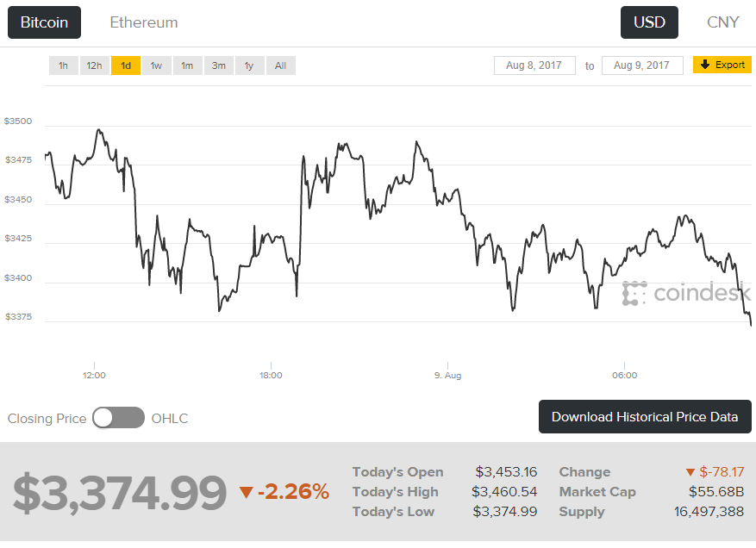Viewport: 756px width, 548px height.
Task: Select the 1w time range
Action: [x=156, y=65]
